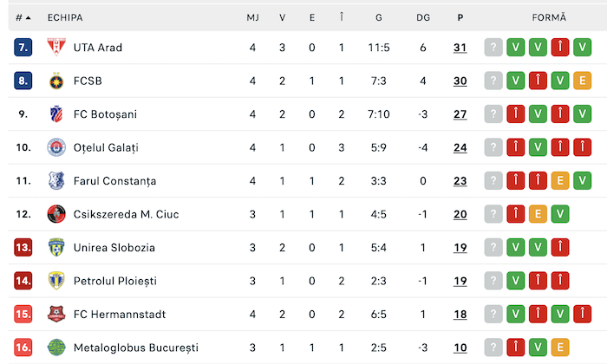Click FCSB club logo icon

pos(56,81)
